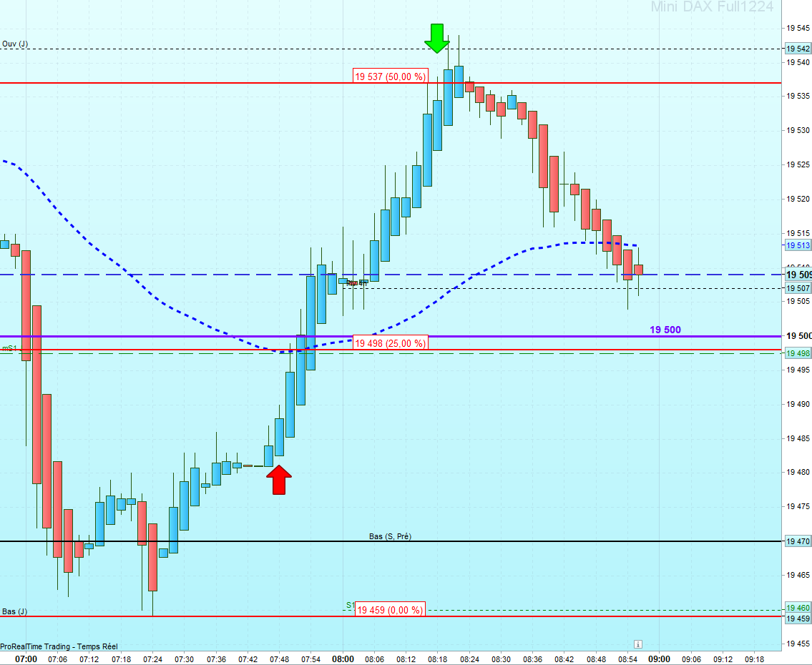Click the bold 07:00 time-axis label

(26, 659)
